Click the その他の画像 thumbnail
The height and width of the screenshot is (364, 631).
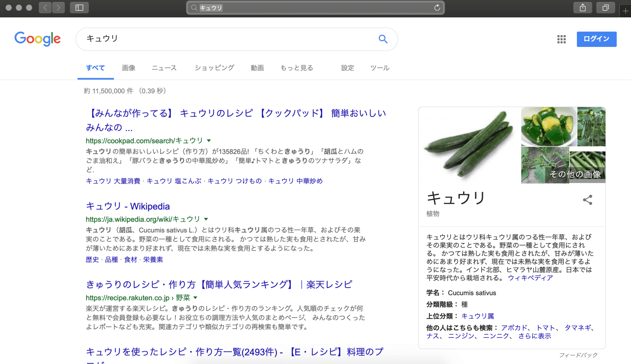tap(587, 167)
